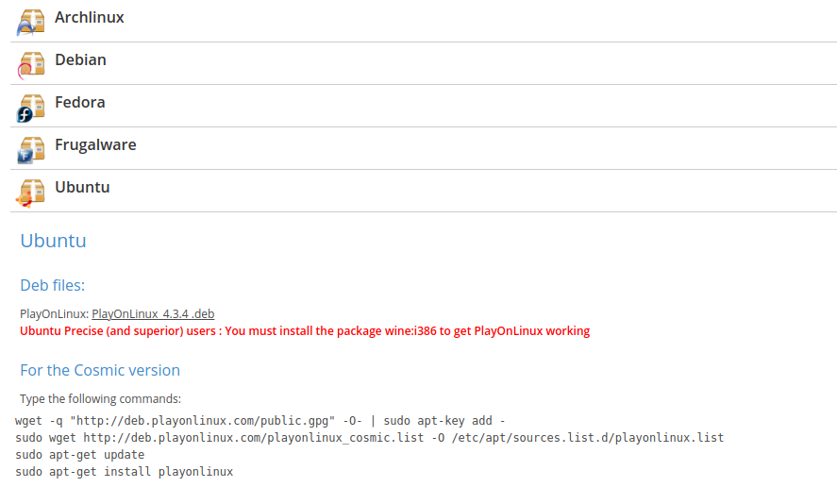Click the Fedora package icon
The width and height of the screenshot is (837, 504).
(x=31, y=106)
